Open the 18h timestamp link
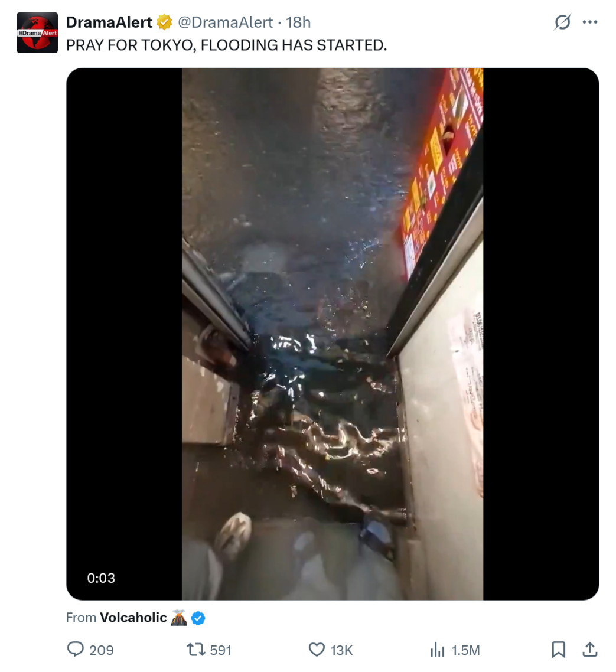 298,22
